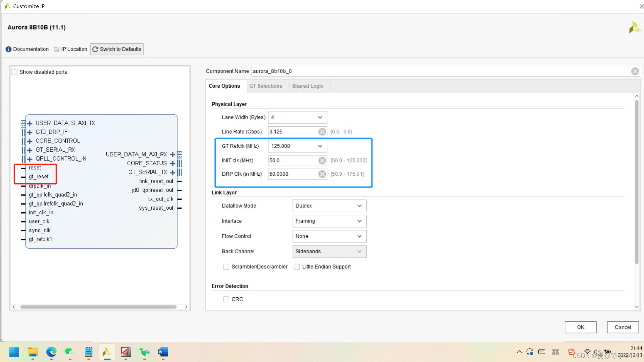The height and width of the screenshot is (362, 644).
Task: Open Vivado from taskbar
Action: pos(107,352)
